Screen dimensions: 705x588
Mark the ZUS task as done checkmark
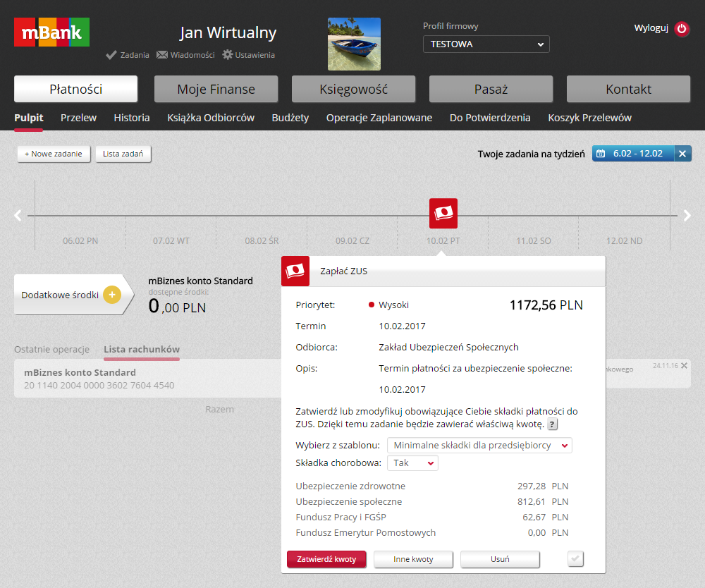575,559
